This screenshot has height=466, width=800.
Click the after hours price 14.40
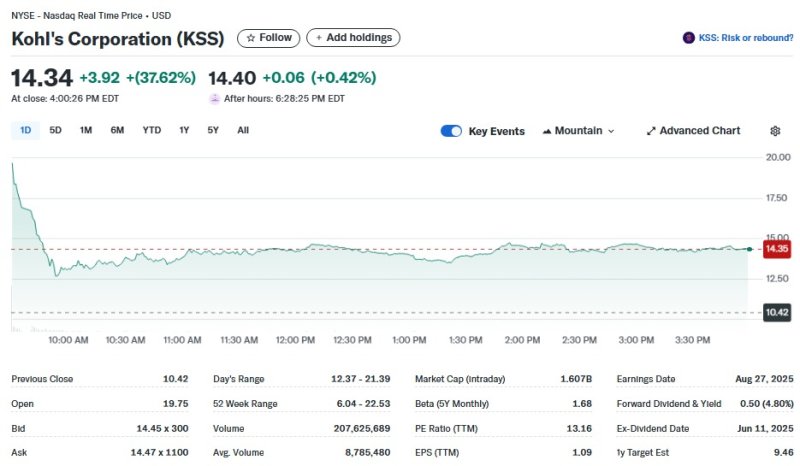point(232,78)
